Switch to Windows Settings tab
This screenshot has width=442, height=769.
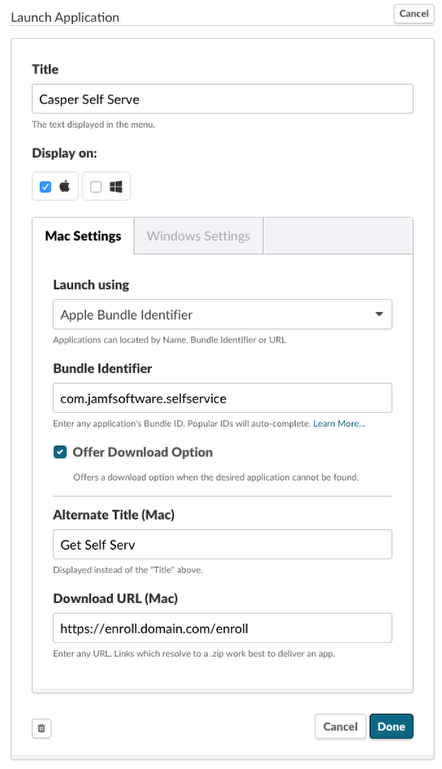(x=198, y=236)
